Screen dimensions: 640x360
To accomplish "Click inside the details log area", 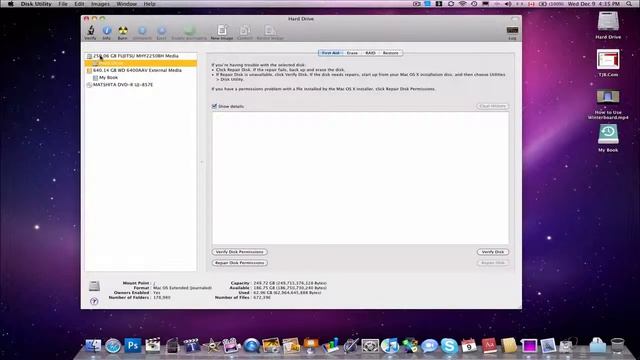I will coord(360,178).
